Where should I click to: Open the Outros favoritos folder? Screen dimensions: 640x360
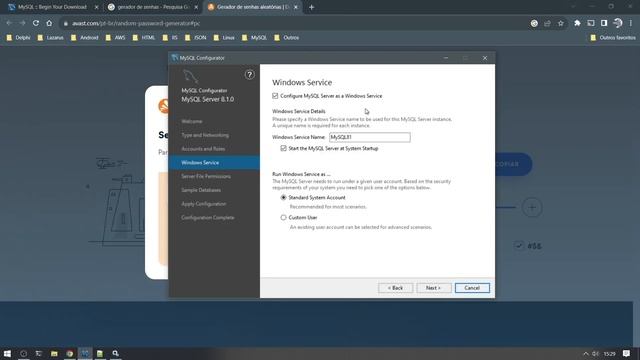click(613, 38)
